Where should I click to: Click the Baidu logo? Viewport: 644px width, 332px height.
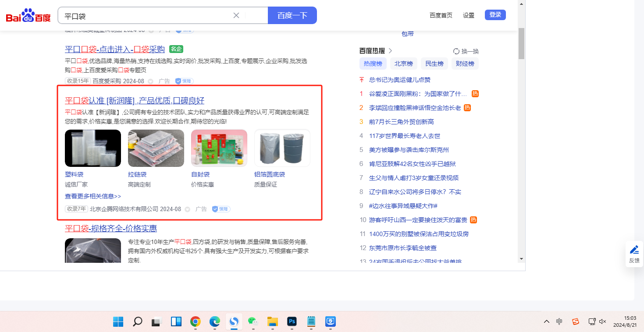[x=28, y=16]
